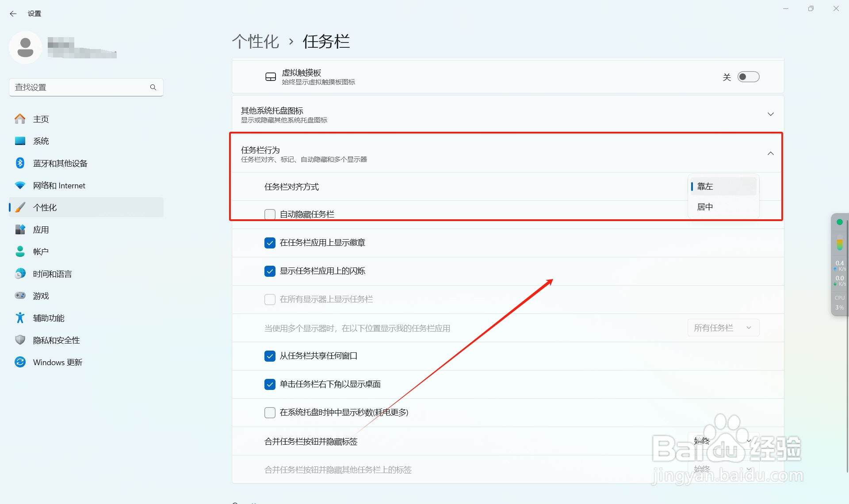
Task: Open the 系统 settings section
Action: pyautogui.click(x=41, y=141)
